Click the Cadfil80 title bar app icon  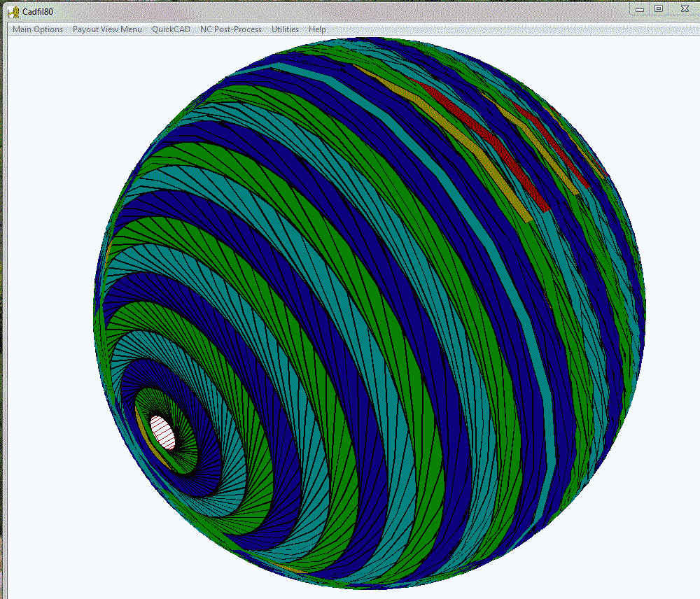point(13,12)
